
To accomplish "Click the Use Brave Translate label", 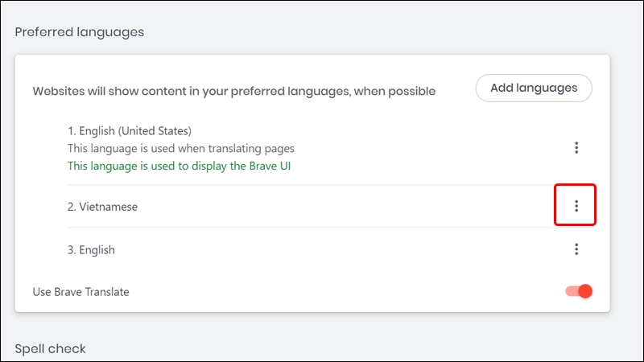I will point(80,292).
